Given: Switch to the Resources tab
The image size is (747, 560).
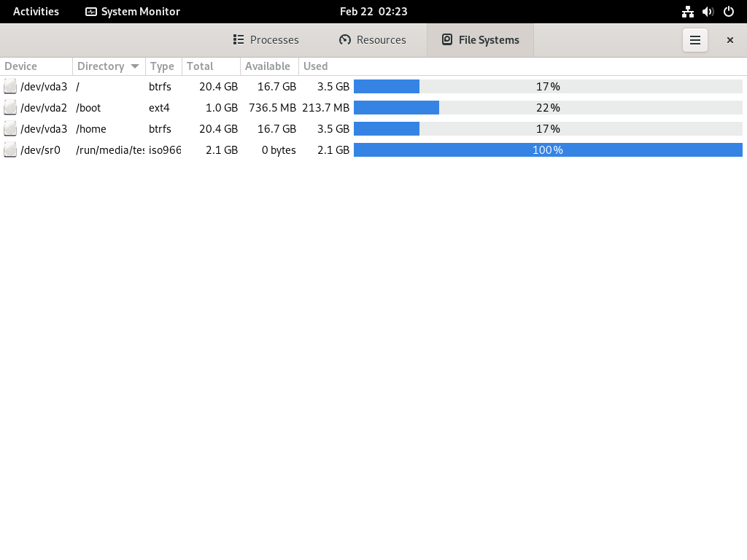Looking at the screenshot, I should click(373, 40).
